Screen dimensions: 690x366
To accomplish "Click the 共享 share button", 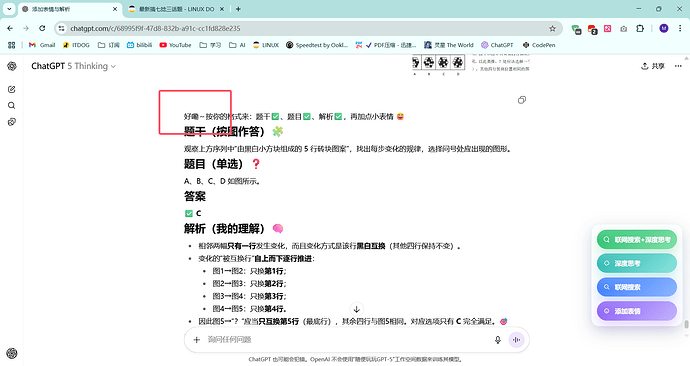I will (653, 66).
